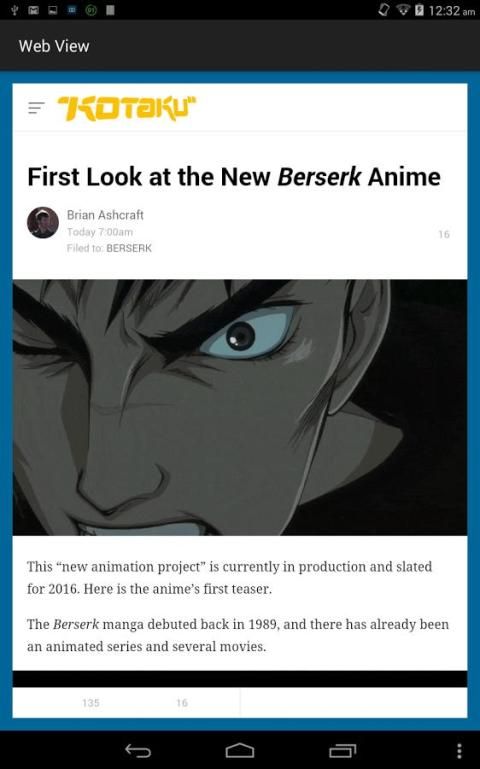The image size is (480, 769).
Task: Tap the Berserk hero image
Action: tap(240, 407)
